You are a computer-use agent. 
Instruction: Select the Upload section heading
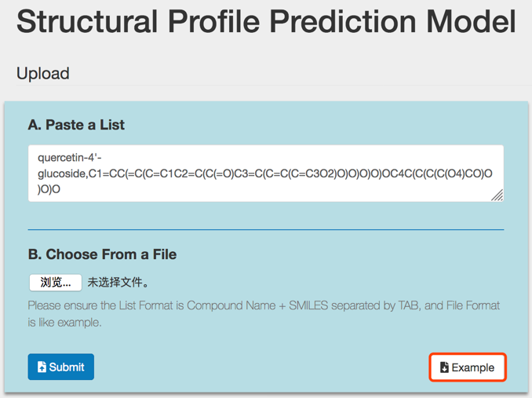43,73
